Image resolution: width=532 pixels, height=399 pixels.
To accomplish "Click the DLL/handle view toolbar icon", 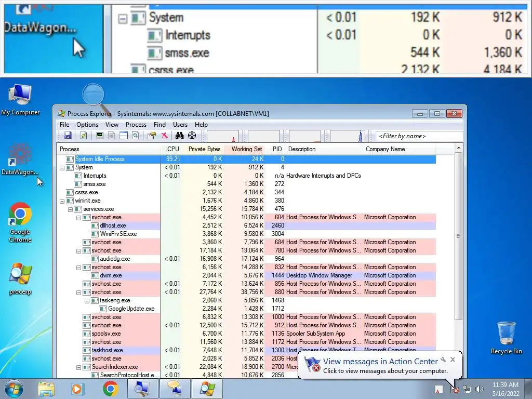I will (136, 136).
